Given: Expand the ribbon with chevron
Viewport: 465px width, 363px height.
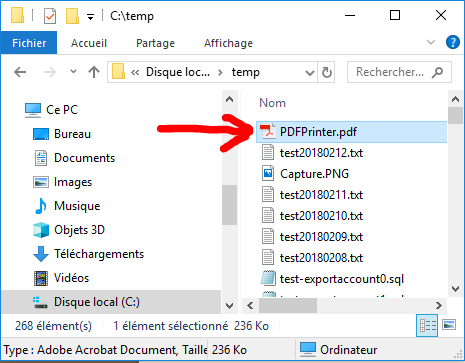Looking at the screenshot, I should [431, 42].
